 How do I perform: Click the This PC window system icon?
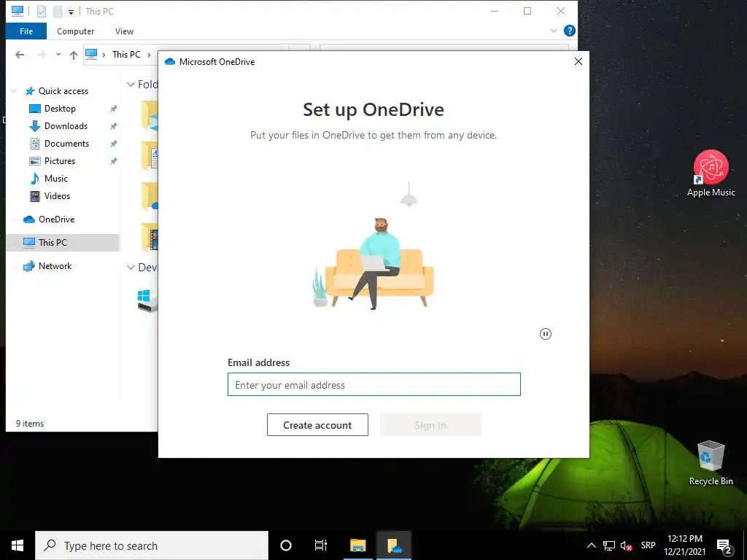[18, 11]
